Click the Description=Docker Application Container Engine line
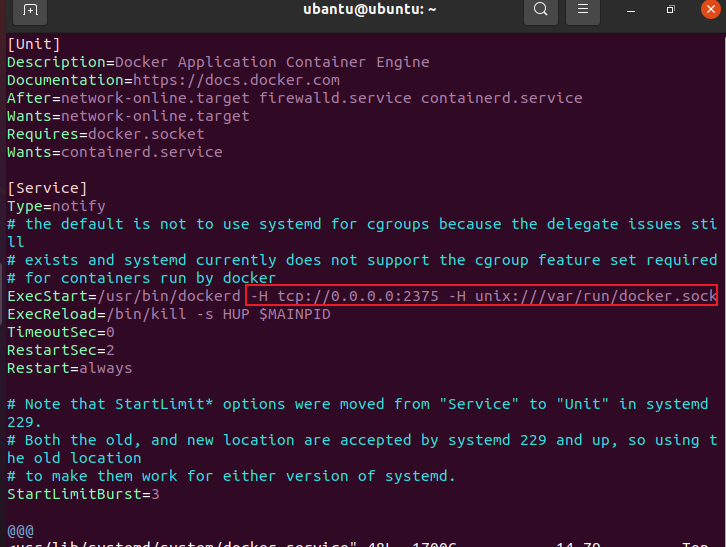The width and height of the screenshot is (726, 547). (218, 62)
